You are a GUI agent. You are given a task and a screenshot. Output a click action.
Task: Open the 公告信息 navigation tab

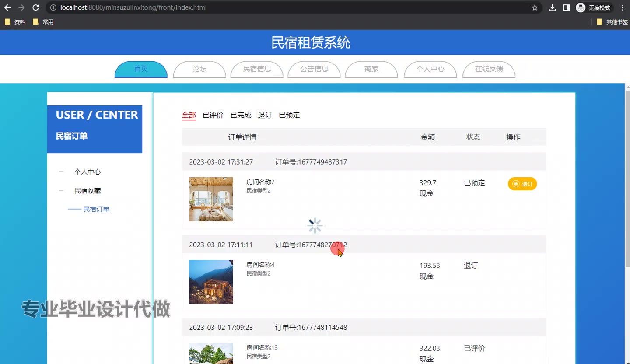coord(314,69)
